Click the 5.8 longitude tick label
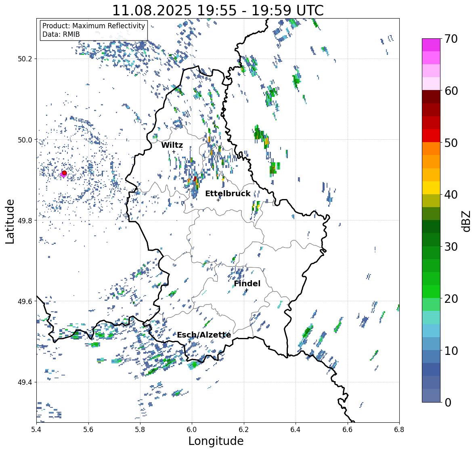 (x=140, y=430)
